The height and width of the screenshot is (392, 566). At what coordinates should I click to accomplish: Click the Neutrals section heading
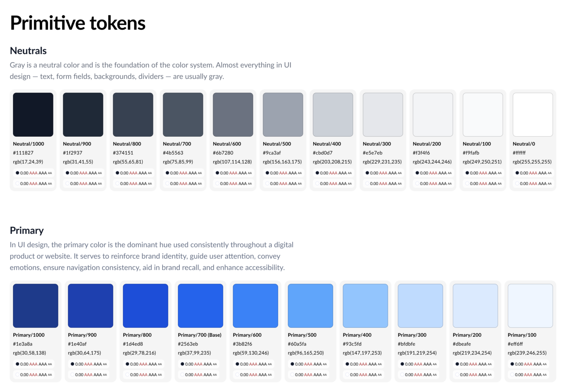[28, 51]
